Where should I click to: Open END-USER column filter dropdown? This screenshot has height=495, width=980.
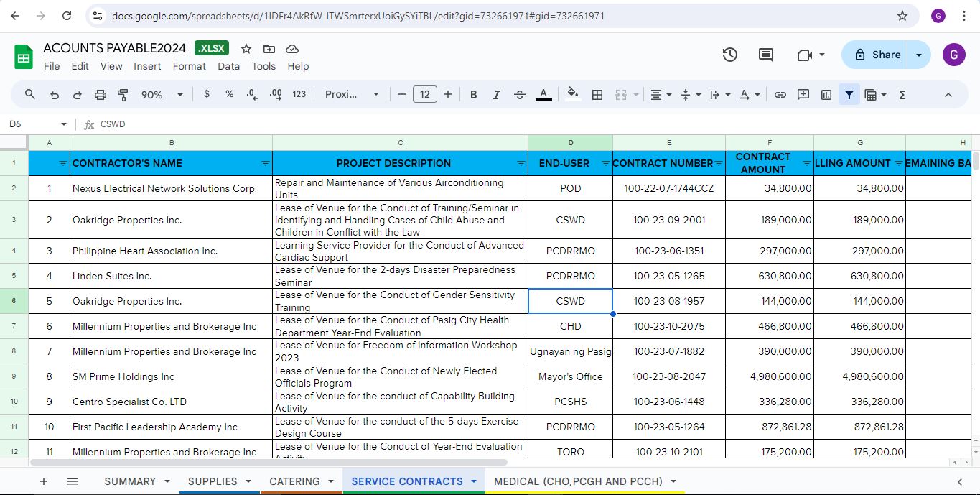[x=605, y=164]
